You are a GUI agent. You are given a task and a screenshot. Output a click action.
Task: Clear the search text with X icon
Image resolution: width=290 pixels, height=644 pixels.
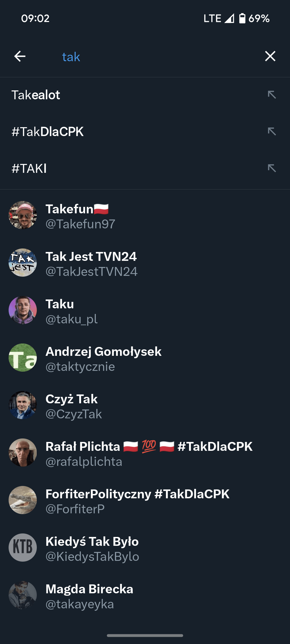coord(270,56)
